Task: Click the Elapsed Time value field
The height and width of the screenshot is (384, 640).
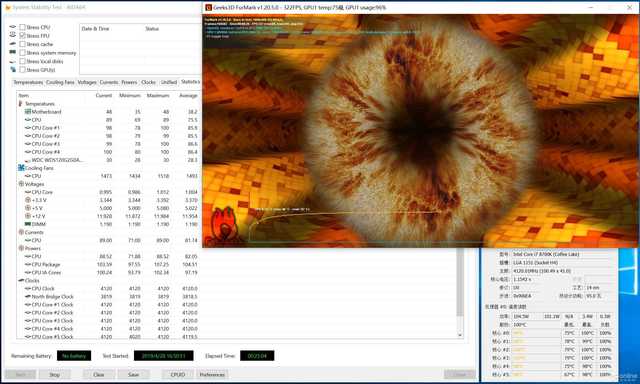Action: (x=257, y=356)
